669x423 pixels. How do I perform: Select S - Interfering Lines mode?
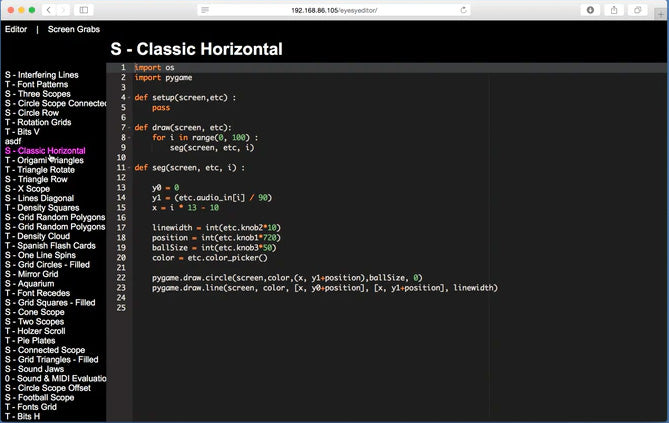(41, 75)
